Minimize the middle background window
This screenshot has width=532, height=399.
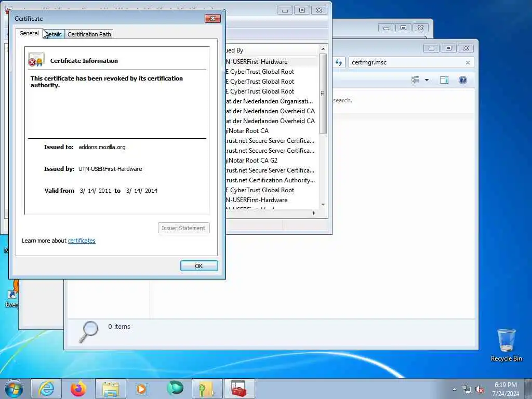point(387,28)
